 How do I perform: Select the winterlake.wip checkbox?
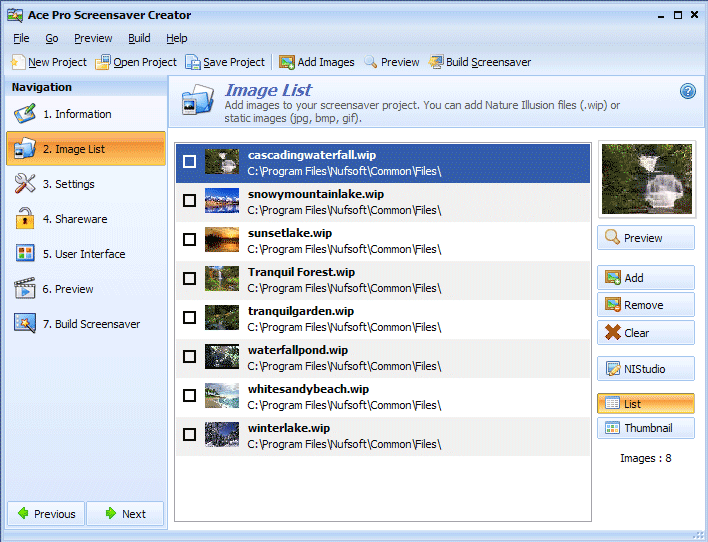[190, 434]
